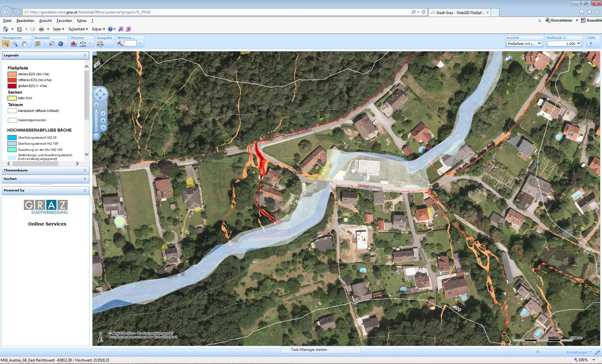Select the distance measuring tool
Screen dimensions: 602x364
pyautogui.click(x=83, y=44)
